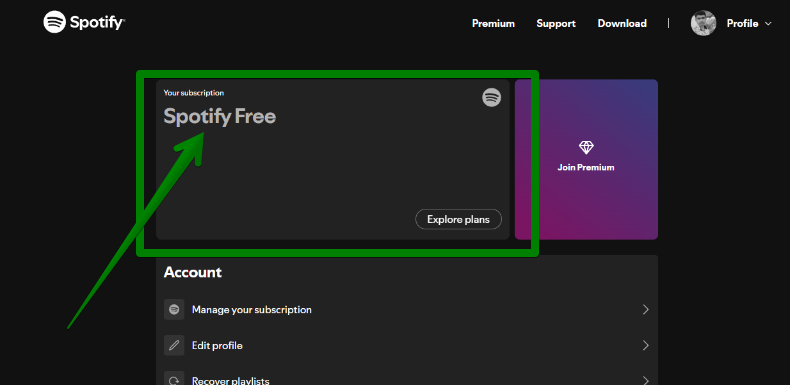Image resolution: width=790 pixels, height=385 pixels.
Task: Click the diamond icon above Join Premium
Action: pos(586,148)
